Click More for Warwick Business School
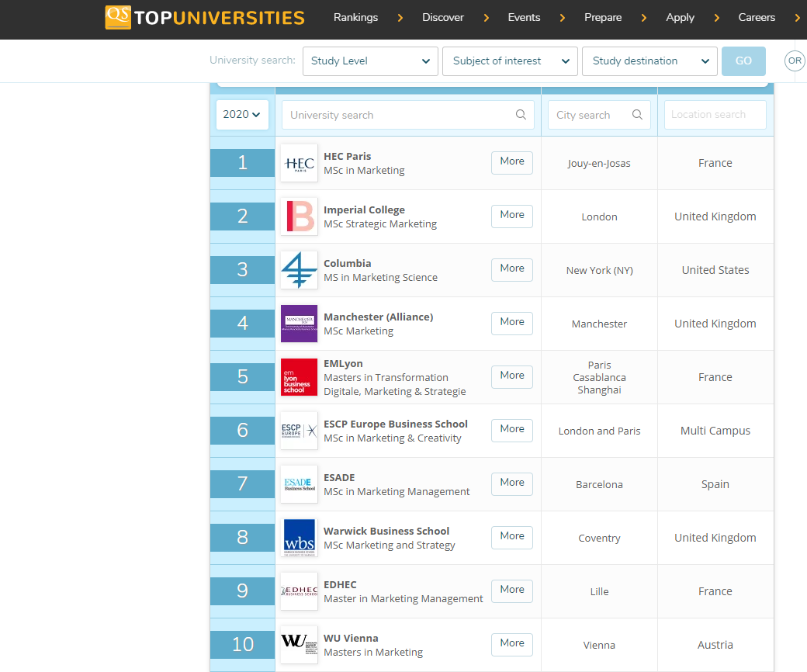807x672 pixels. (512, 537)
